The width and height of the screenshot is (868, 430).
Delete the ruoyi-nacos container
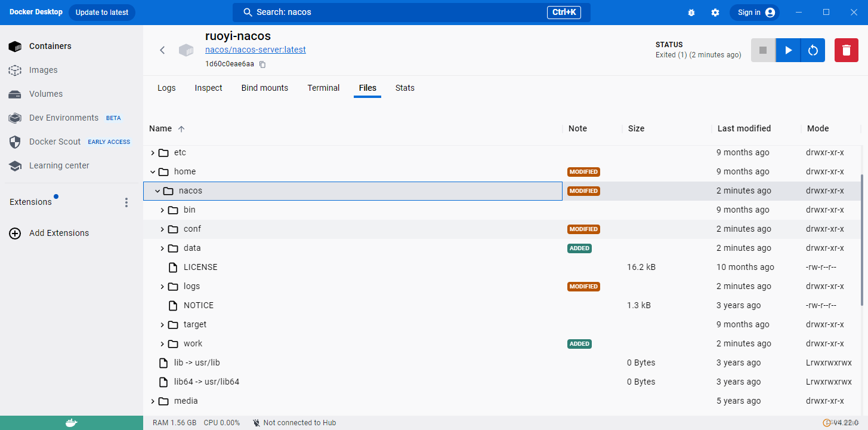click(846, 50)
